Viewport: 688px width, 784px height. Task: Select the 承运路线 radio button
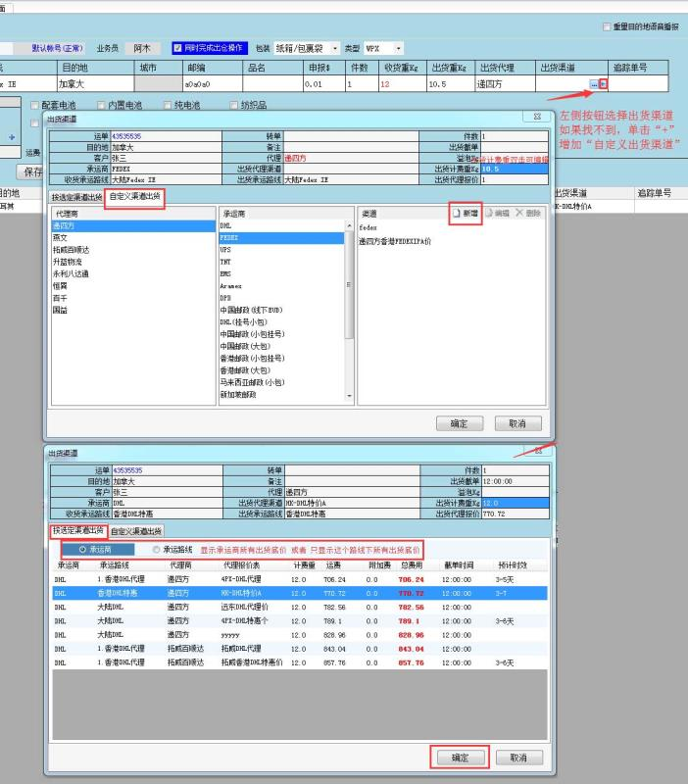pos(157,550)
